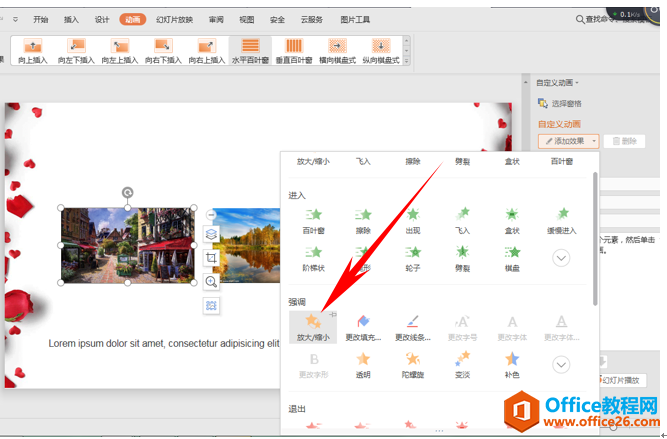Viewport: 667px width, 439px height.
Task: Open the quick access toolbar dropdown arrow
Action: point(15,20)
